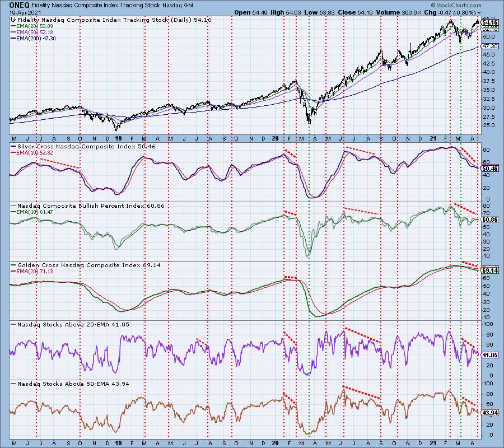Screen dimensions: 504x448
Task: Click the 69.14 Golden Cross value tag
Action: (490, 270)
